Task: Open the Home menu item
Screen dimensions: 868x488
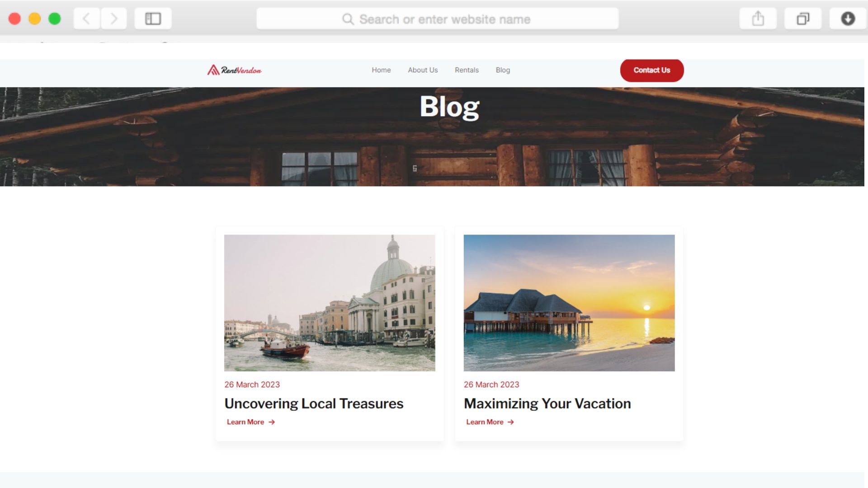Action: [x=381, y=70]
